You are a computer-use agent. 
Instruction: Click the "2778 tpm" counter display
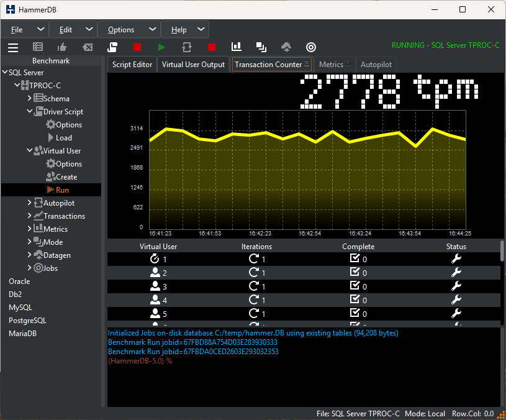pos(389,92)
